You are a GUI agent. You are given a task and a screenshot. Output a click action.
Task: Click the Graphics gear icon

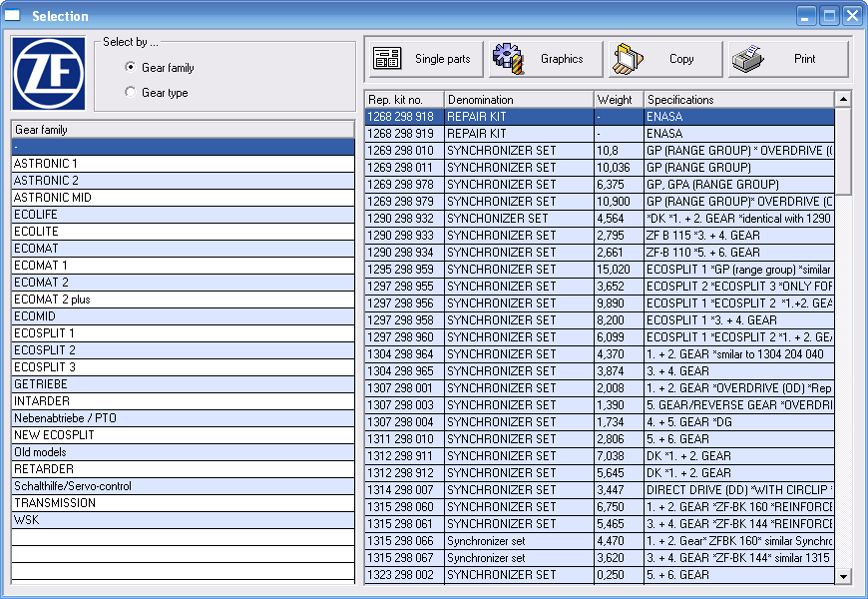[508, 58]
